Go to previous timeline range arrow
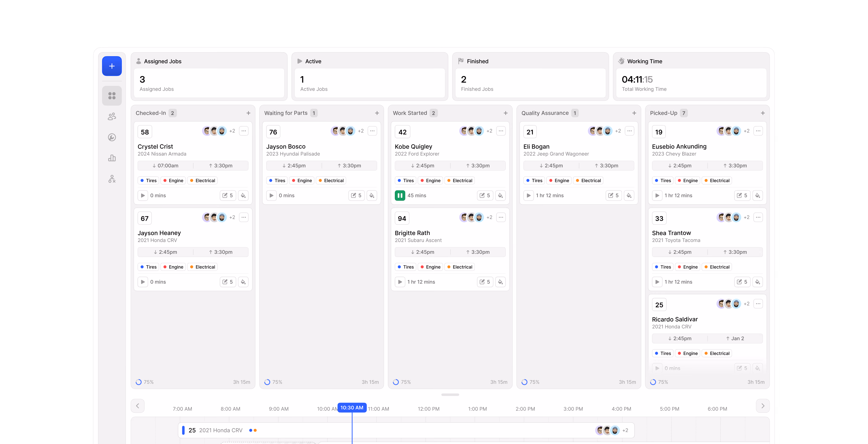The height and width of the screenshot is (444, 868). click(x=138, y=406)
